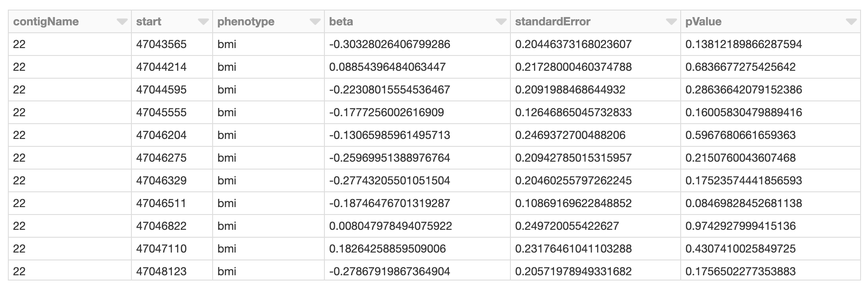The width and height of the screenshot is (868, 284).
Task: Click the standardError header label
Action: coord(552,22)
